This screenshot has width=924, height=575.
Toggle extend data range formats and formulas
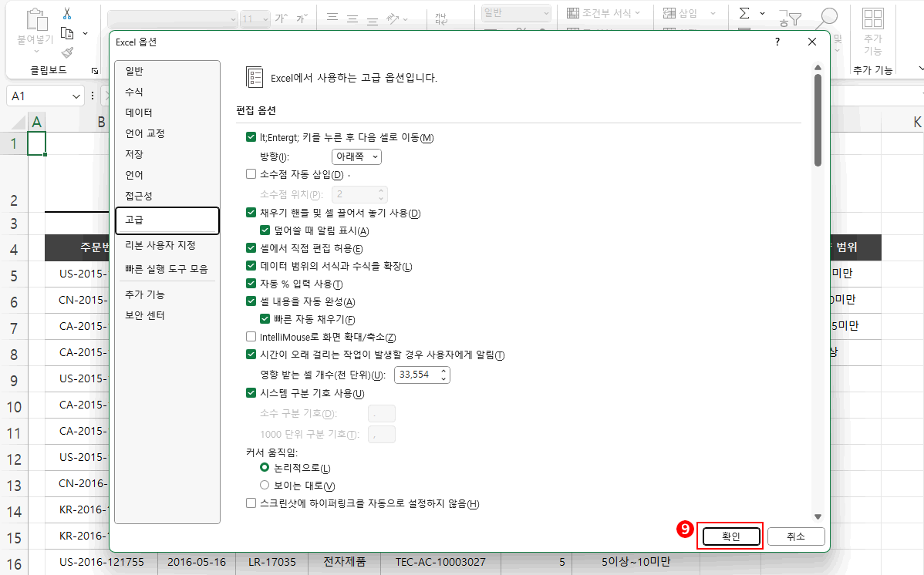coord(251,266)
